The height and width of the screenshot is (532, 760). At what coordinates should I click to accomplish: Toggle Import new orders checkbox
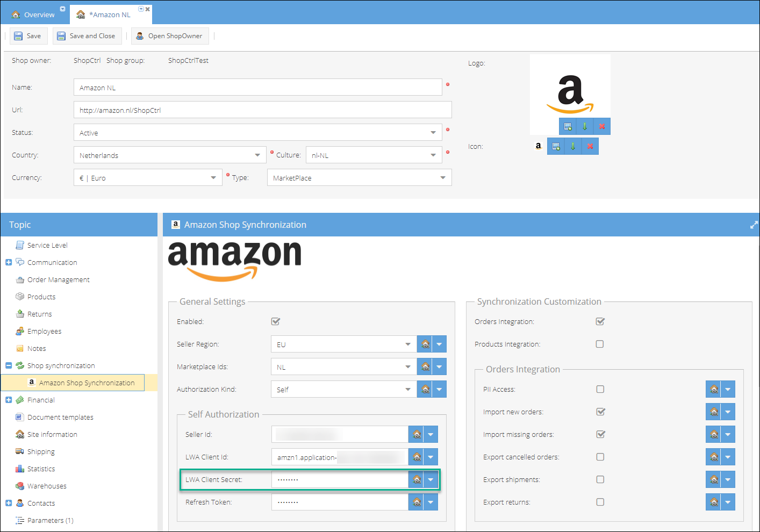click(601, 412)
